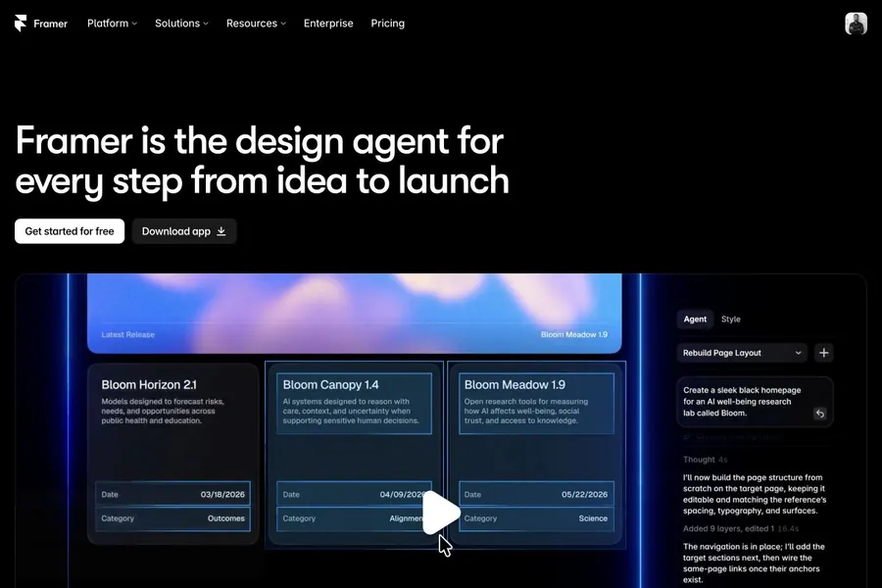Click the date 03/18/2026
Screen dimensions: 882x588
coord(222,495)
